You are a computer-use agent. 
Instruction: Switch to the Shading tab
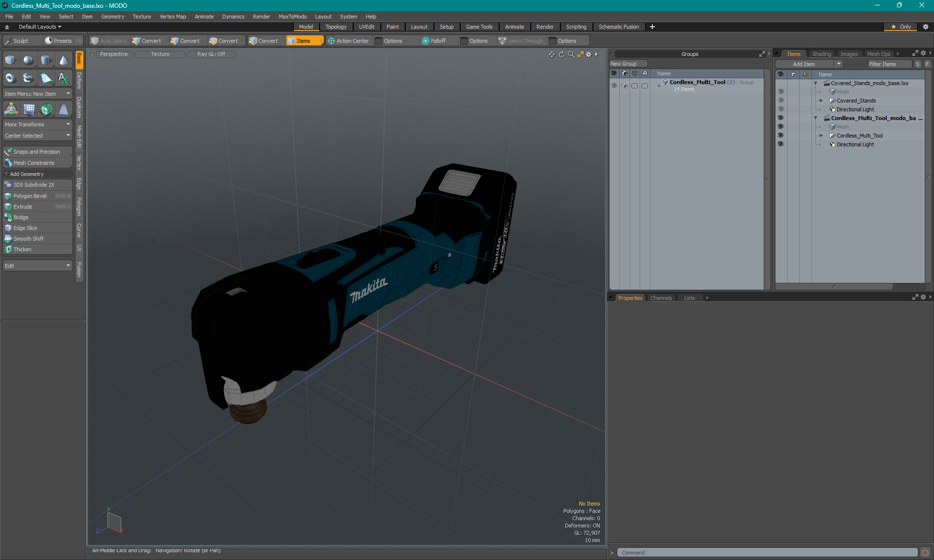[x=822, y=54]
